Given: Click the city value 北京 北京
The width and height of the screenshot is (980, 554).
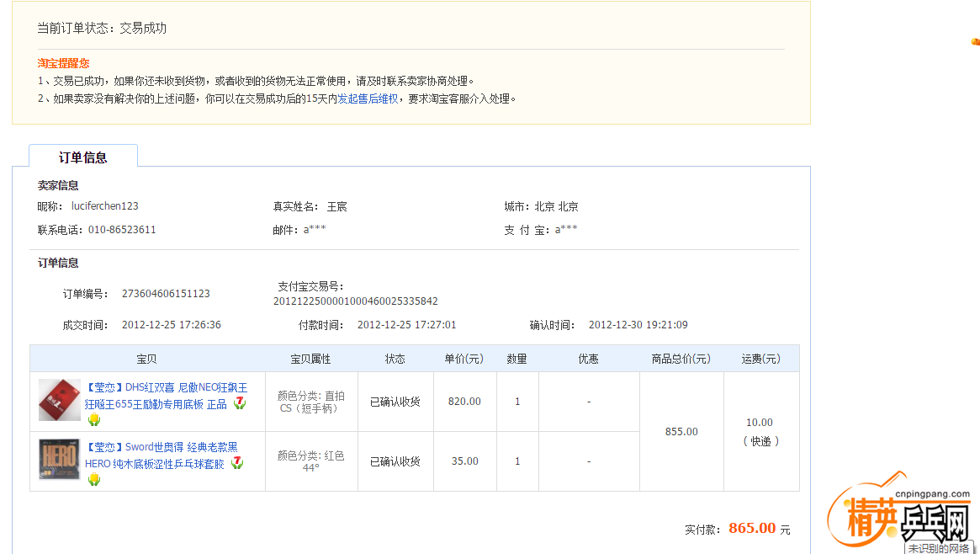Looking at the screenshot, I should (556, 206).
